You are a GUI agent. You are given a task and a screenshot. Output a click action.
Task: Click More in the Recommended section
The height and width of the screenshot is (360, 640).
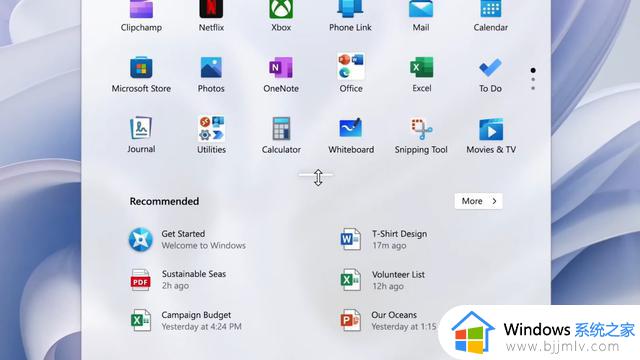(478, 201)
